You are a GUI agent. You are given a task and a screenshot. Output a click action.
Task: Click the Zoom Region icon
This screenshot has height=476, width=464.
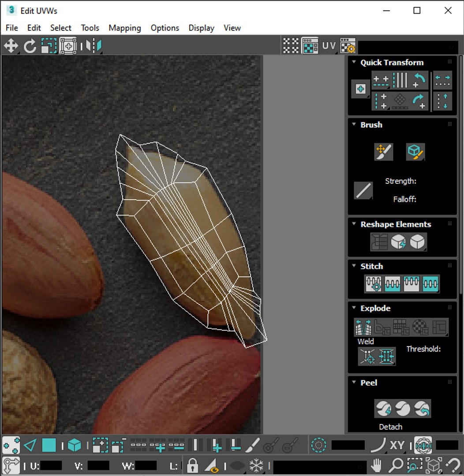point(415,465)
